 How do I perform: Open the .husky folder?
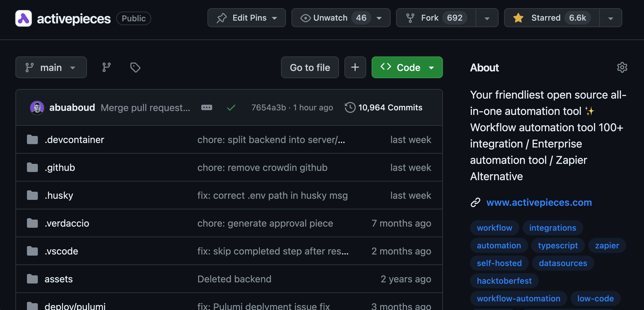pyautogui.click(x=59, y=195)
